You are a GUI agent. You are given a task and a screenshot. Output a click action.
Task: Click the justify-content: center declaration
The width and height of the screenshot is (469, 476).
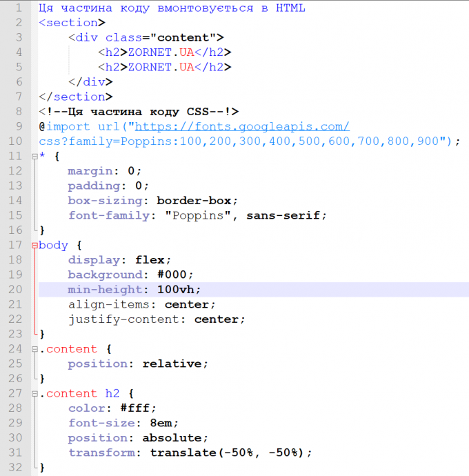click(157, 319)
